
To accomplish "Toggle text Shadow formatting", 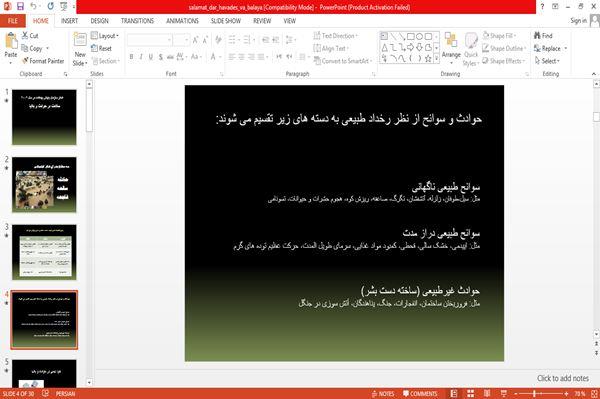I will [x=161, y=57].
